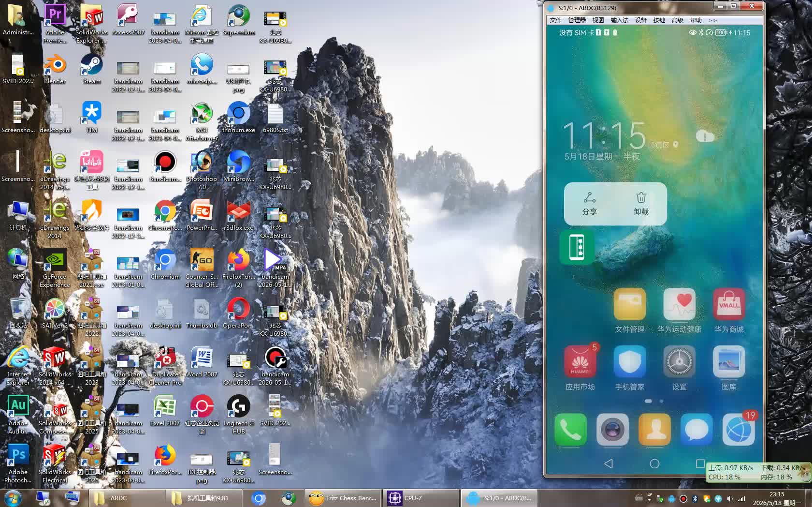The image size is (812, 507).
Task: Click the volume icon in system tray
Action: (x=730, y=498)
